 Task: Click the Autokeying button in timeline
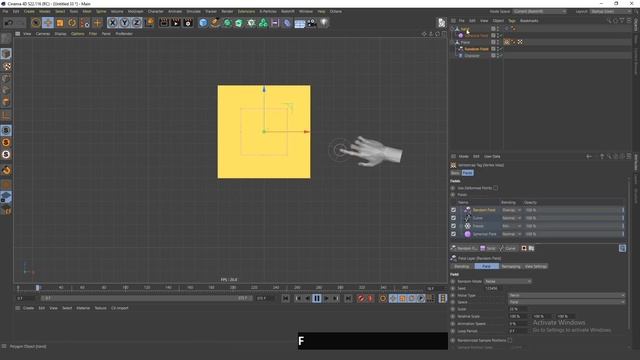coord(370,299)
